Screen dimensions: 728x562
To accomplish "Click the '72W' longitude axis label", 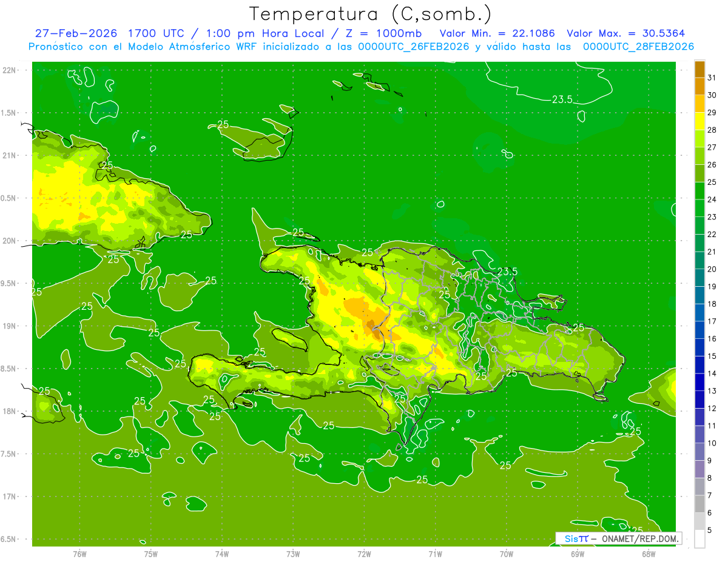I will pos(364,554).
